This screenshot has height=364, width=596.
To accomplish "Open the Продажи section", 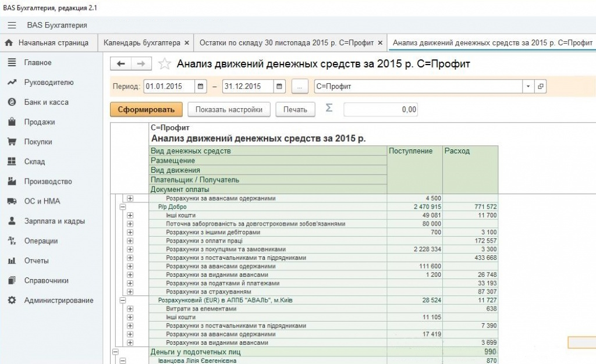I will pyautogui.click(x=39, y=122).
